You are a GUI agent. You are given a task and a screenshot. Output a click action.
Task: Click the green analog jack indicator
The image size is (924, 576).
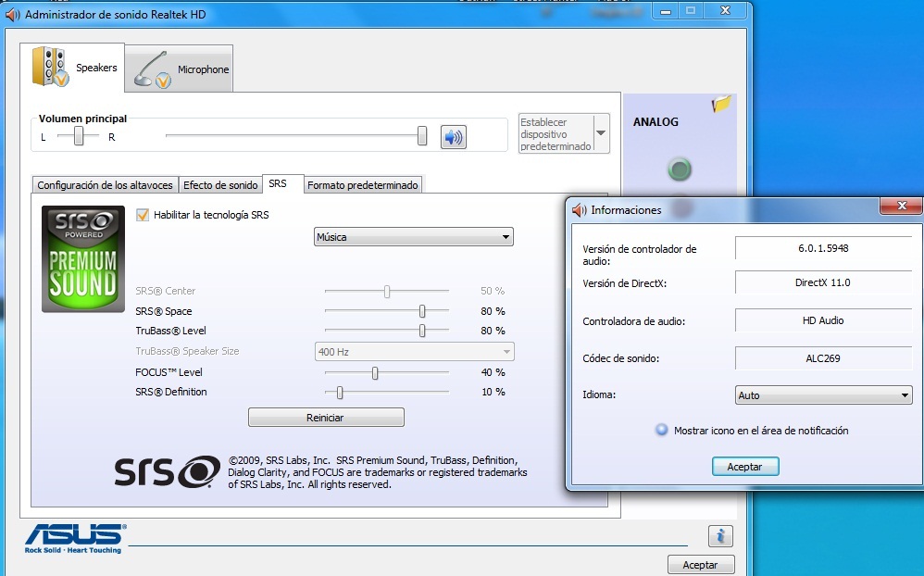(x=679, y=169)
